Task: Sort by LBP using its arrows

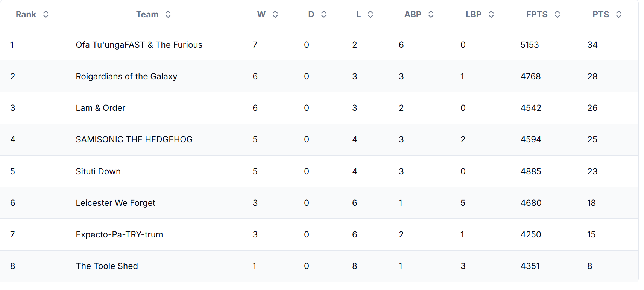Action: [491, 14]
